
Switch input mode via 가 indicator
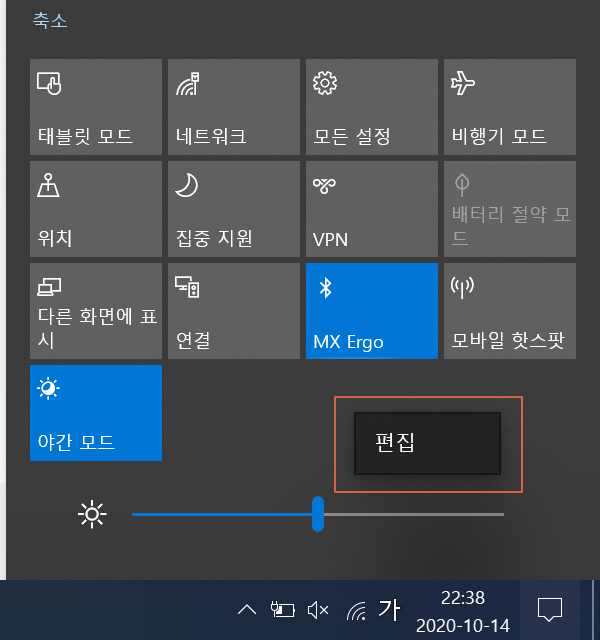pos(389,610)
